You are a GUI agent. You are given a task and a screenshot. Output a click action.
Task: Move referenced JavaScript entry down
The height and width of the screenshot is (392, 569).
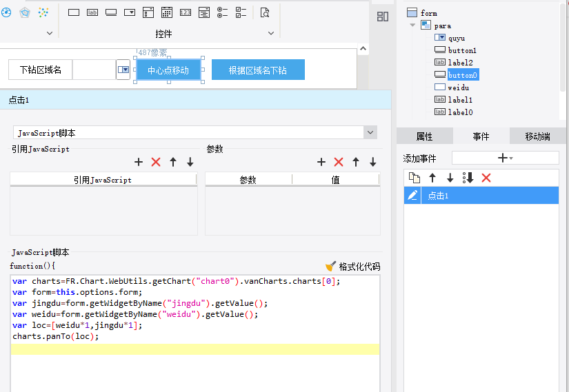pyautogui.click(x=190, y=162)
